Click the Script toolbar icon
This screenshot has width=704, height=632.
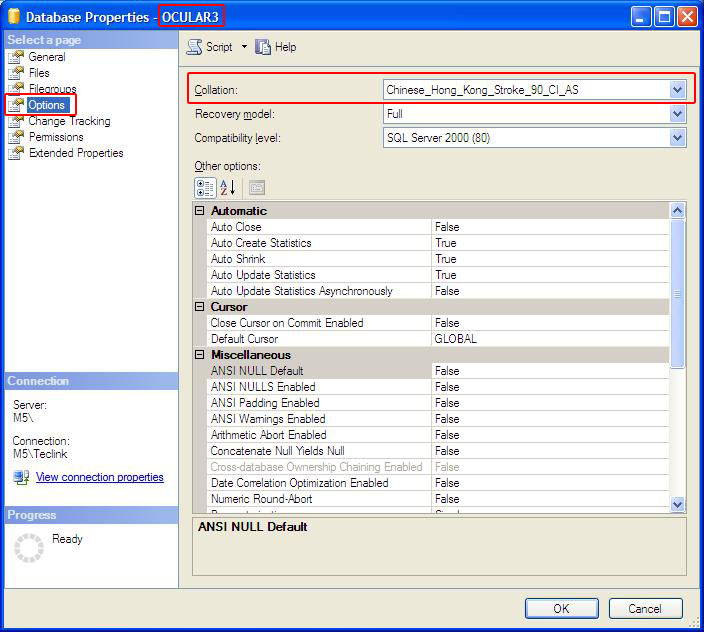pos(194,47)
